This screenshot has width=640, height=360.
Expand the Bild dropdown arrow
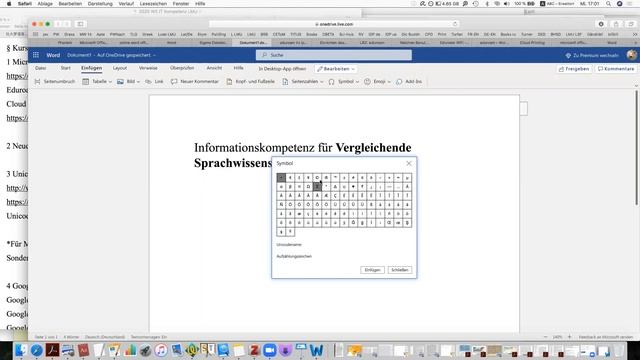[x=138, y=82]
